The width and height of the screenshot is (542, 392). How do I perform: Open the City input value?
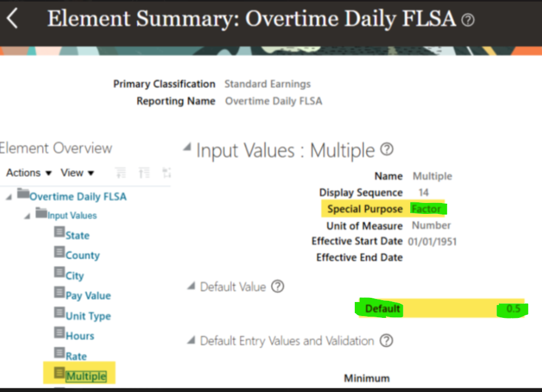pyautogui.click(x=75, y=276)
